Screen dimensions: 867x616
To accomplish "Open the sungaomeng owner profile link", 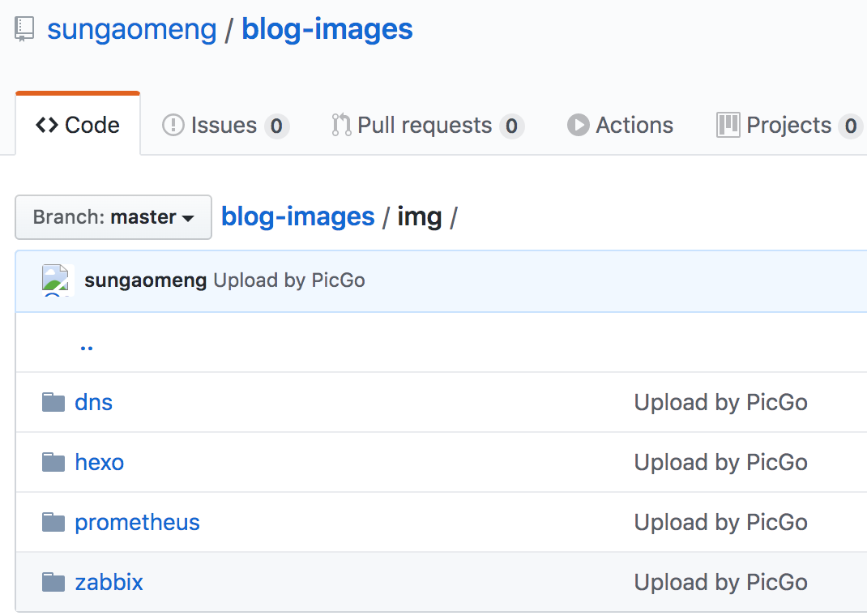I will pyautogui.click(x=132, y=30).
